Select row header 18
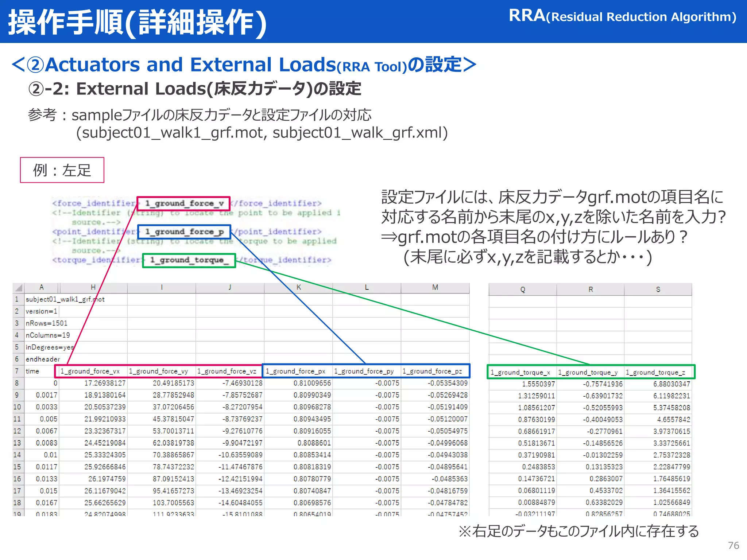This screenshot has height=560, width=747. pos(17,503)
